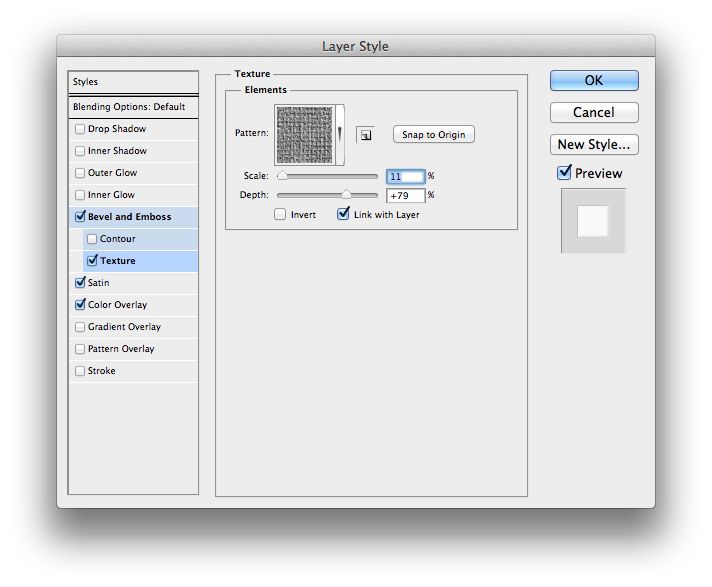Enable the Gradient Overlay checkbox
The width and height of the screenshot is (712, 587).
click(x=80, y=327)
